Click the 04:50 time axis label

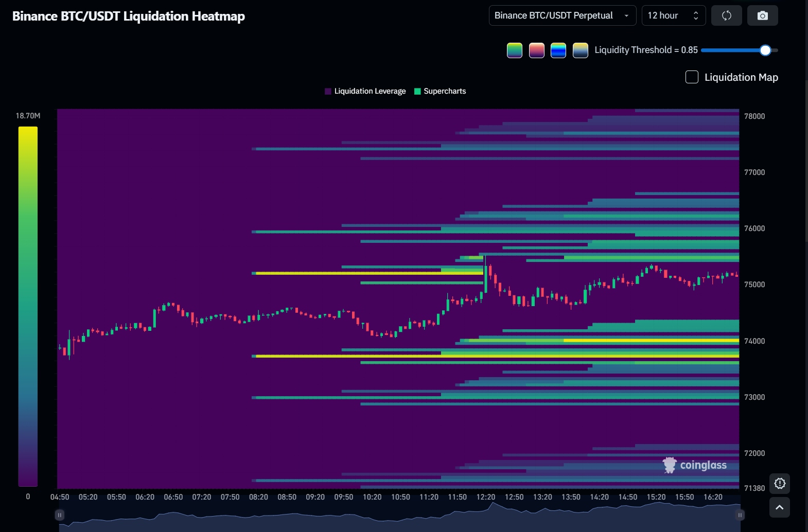tap(60, 497)
